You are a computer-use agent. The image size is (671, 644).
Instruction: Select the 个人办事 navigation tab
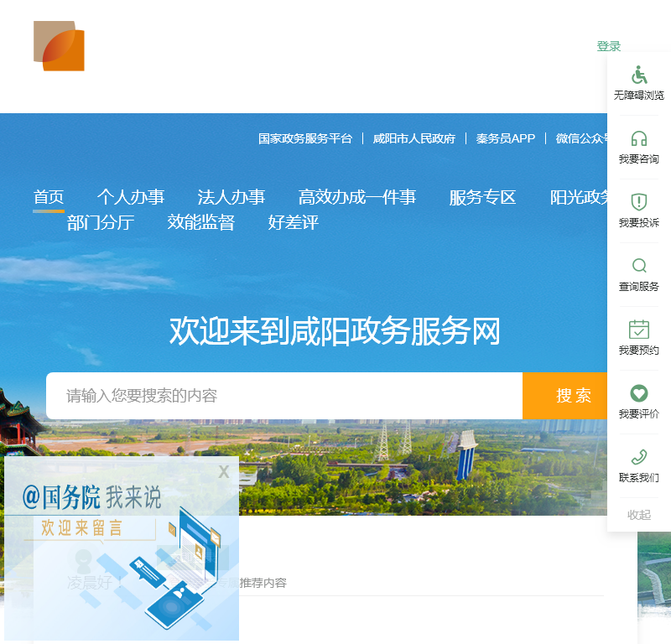131,197
